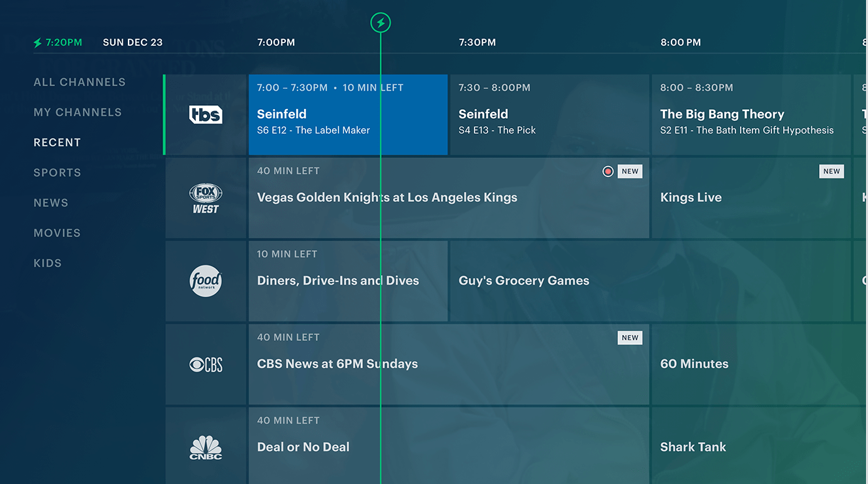Open Kings Live program
The height and width of the screenshot is (484, 868).
751,198
